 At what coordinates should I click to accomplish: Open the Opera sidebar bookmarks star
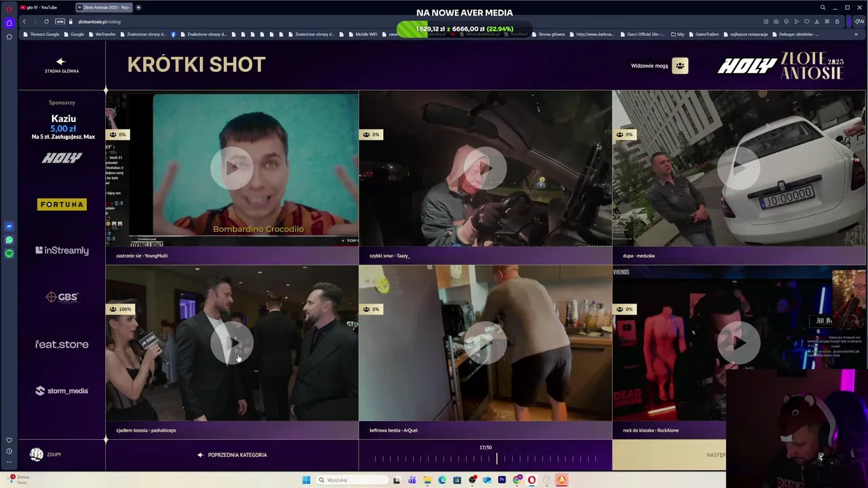tap(9, 37)
